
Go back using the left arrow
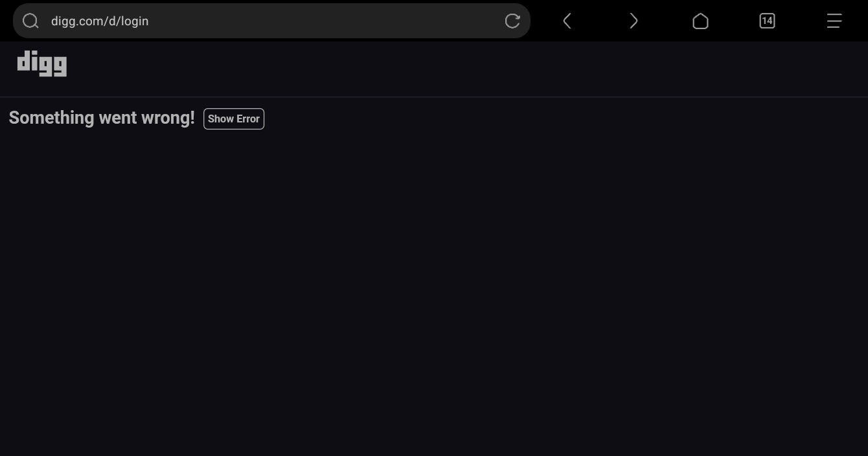pyautogui.click(x=567, y=21)
